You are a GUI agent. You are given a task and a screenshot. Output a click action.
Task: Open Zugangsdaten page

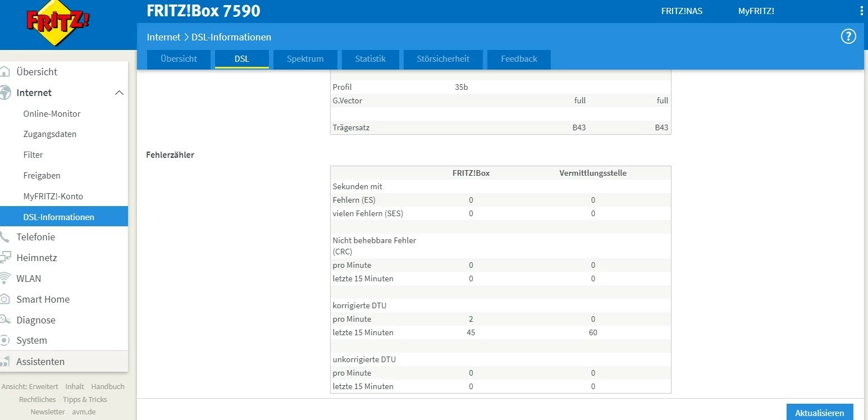click(50, 134)
